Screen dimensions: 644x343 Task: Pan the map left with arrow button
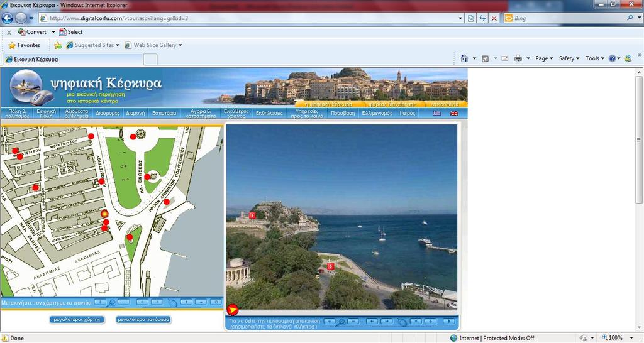tap(142, 302)
